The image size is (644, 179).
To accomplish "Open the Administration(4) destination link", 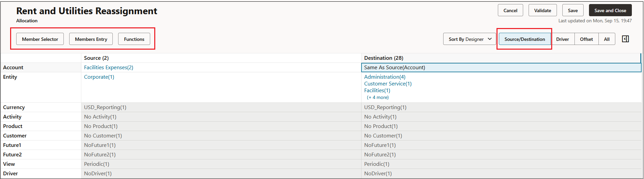I will 385,77.
